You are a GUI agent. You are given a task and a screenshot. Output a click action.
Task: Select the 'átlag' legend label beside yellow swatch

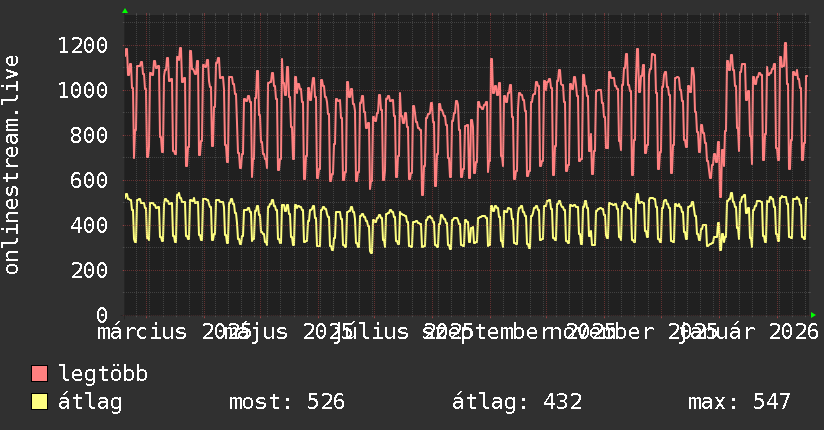coord(90,402)
